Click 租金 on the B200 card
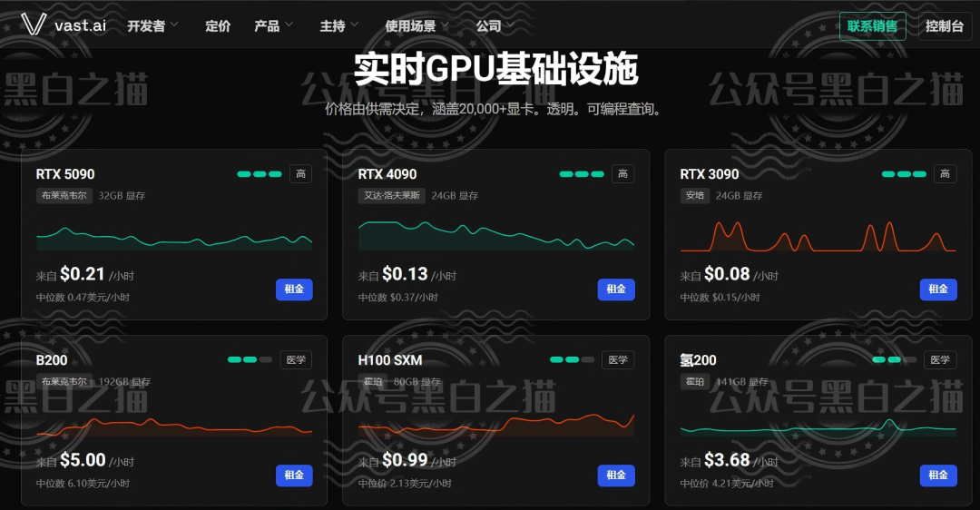This screenshot has height=510, width=980. pos(294,475)
